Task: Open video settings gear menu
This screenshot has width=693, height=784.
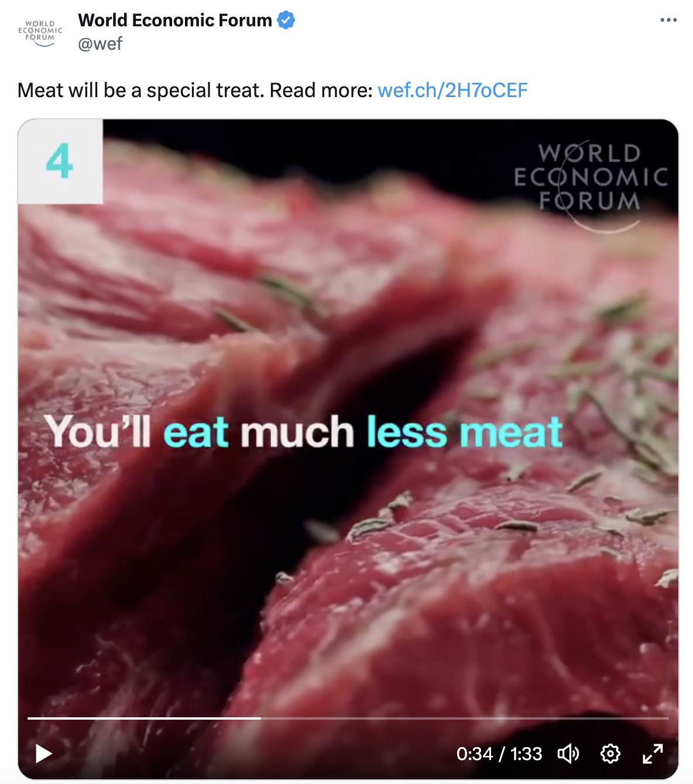Action: click(610, 754)
